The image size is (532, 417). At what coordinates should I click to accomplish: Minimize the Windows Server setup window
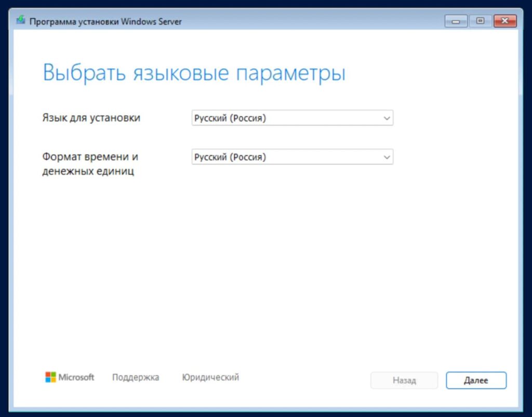456,21
